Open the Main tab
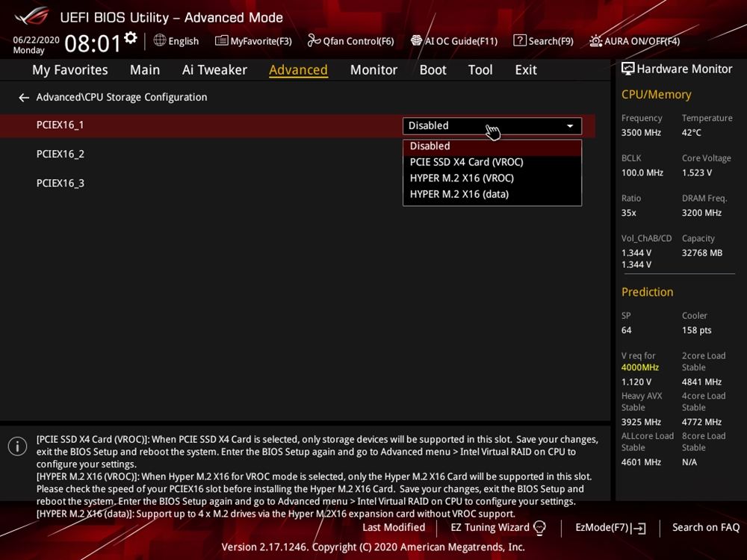This screenshot has width=747, height=560. pos(145,70)
